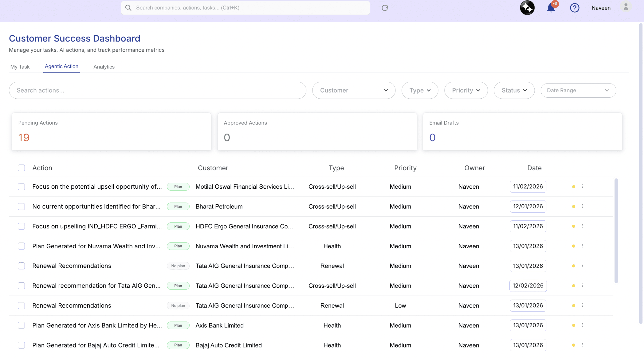Switch to the Analytics tab
Image resolution: width=644 pixels, height=358 pixels.
104,67
